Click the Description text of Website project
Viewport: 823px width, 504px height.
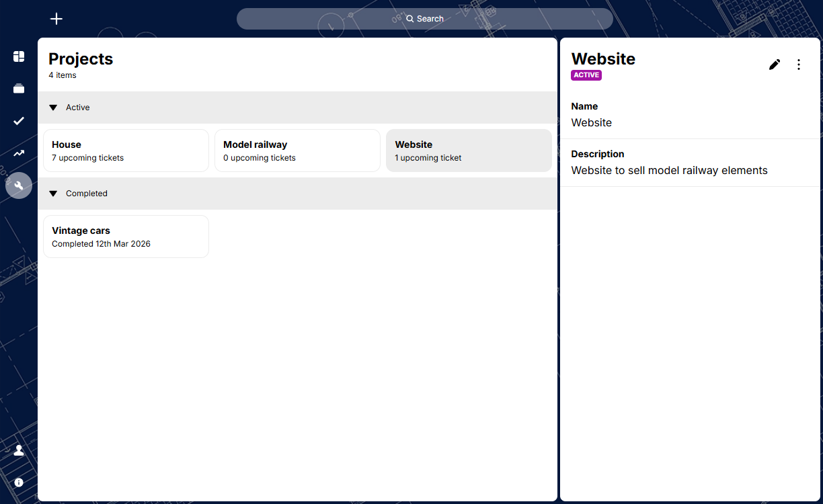click(669, 171)
